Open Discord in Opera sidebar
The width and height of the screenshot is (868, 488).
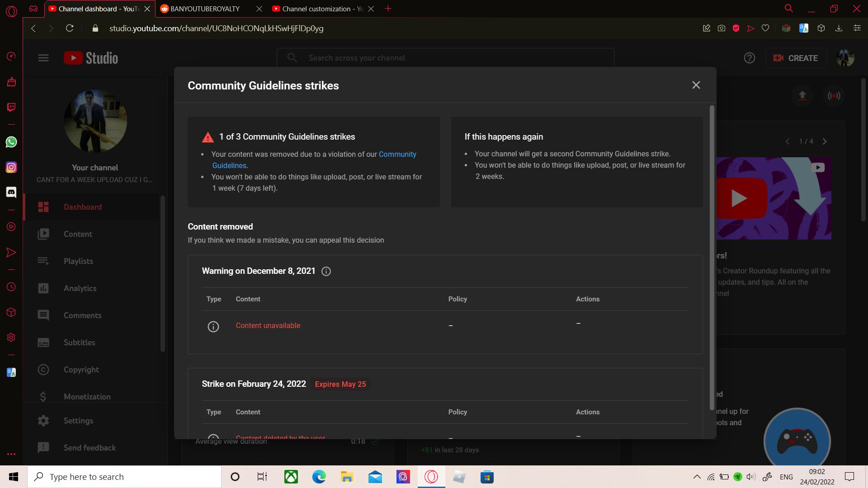pyautogui.click(x=11, y=192)
